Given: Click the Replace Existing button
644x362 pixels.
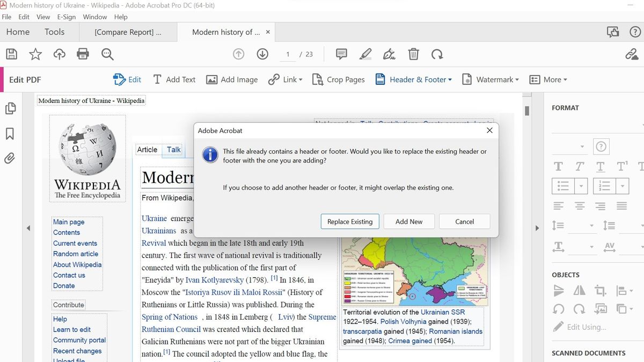Looking at the screenshot, I should tap(349, 221).
